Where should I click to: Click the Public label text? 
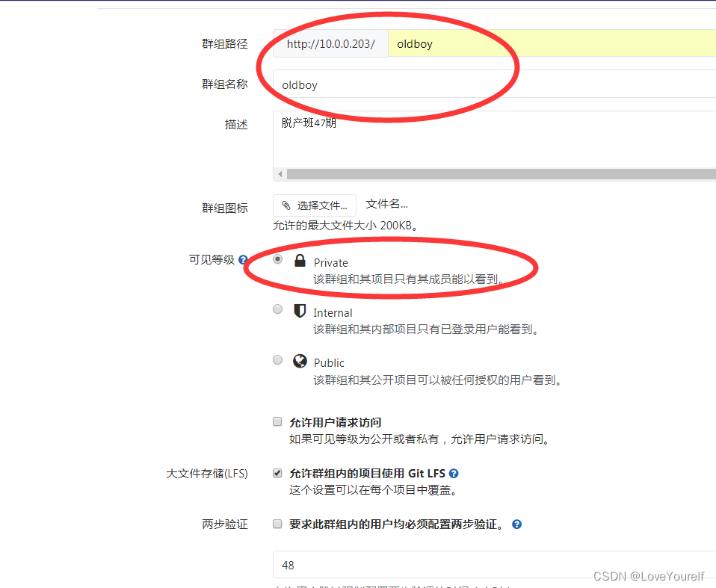click(x=329, y=363)
